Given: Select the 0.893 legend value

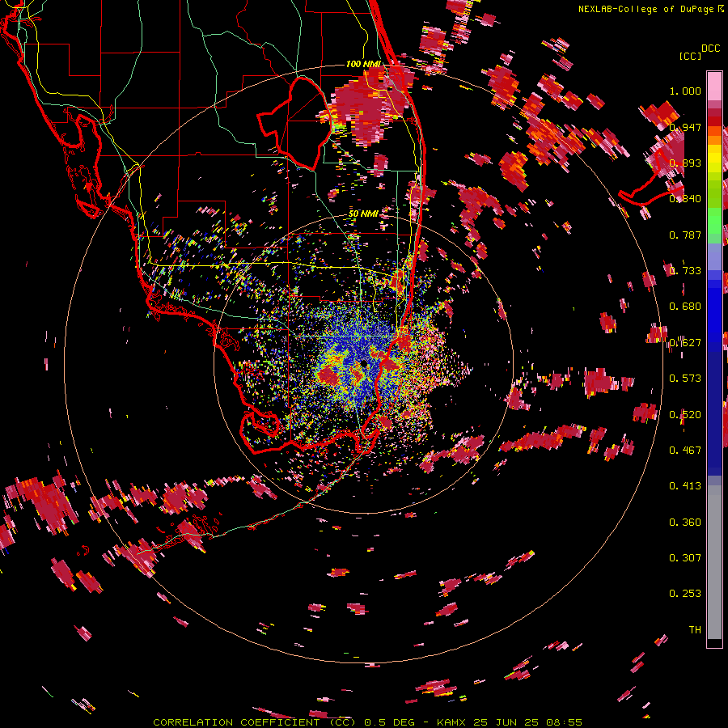Looking at the screenshot, I should tap(685, 163).
